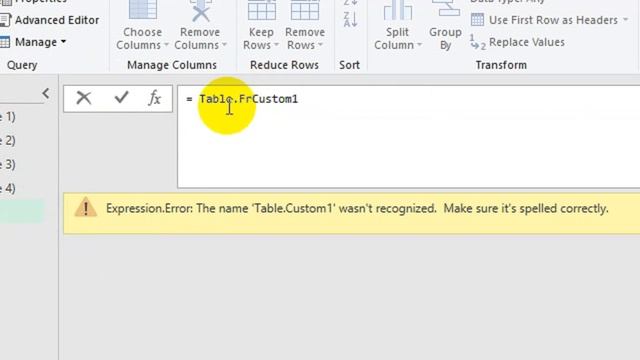The width and height of the screenshot is (640, 360).
Task: Click the Remove Columns icon
Action: point(200,11)
